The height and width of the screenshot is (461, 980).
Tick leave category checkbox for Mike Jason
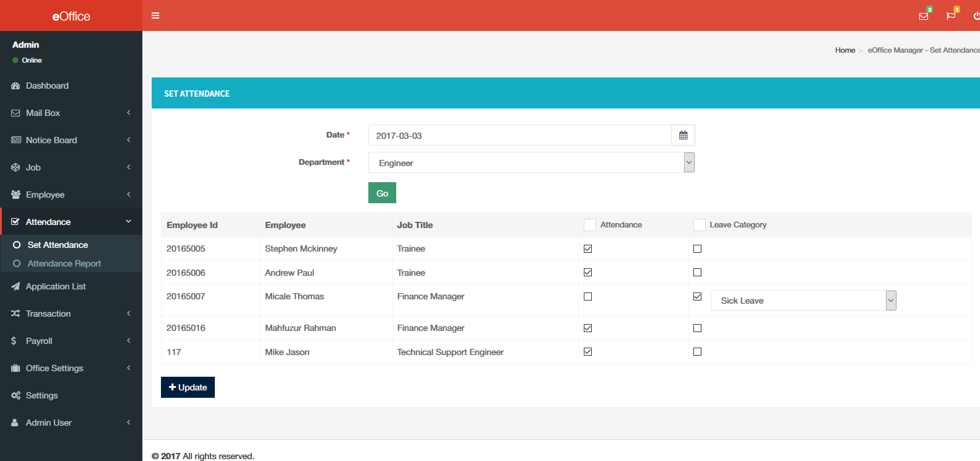point(697,351)
